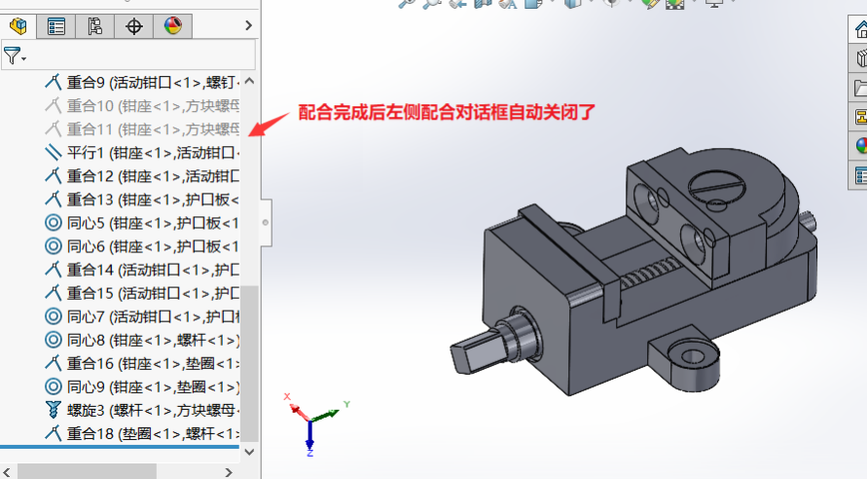
Task: Open the ConfigurationManager tab
Action: 94,26
